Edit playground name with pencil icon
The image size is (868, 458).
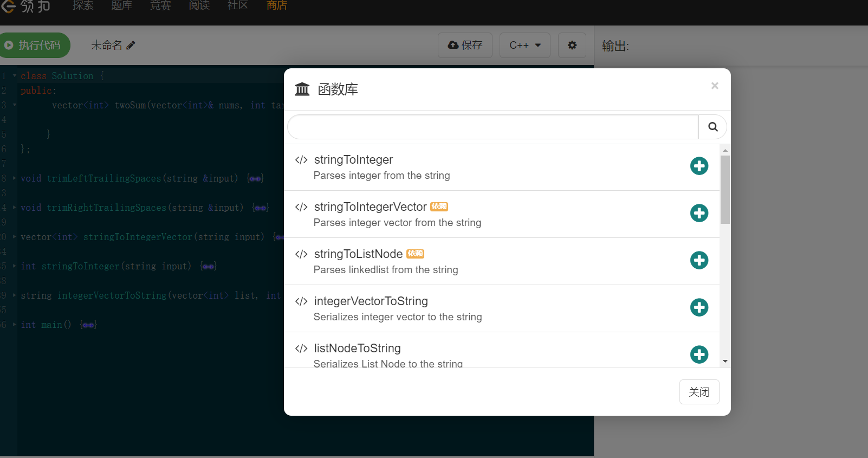coord(131,46)
